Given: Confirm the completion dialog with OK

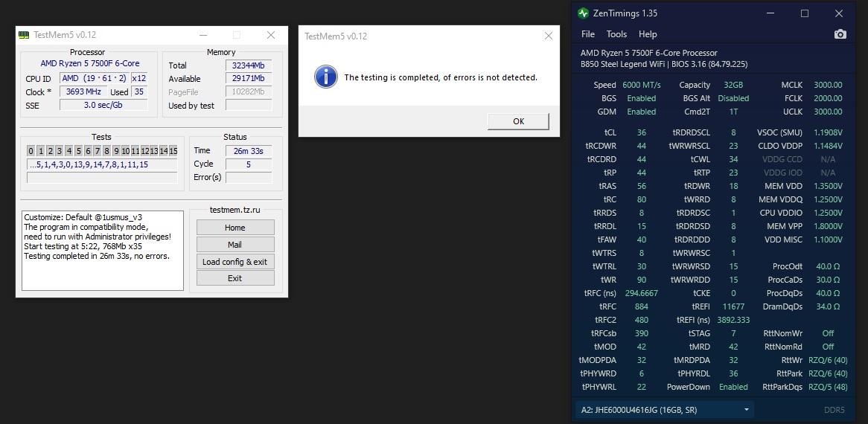Looking at the screenshot, I should (x=518, y=121).
